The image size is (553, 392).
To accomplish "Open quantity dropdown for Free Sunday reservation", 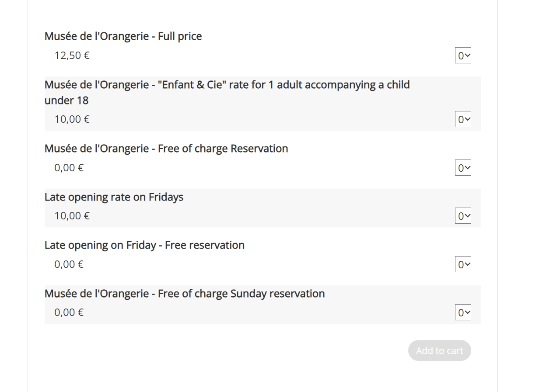I will (463, 312).
